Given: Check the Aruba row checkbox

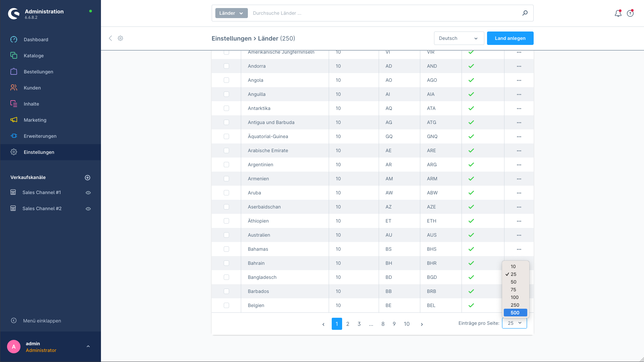Looking at the screenshot, I should click(x=226, y=193).
